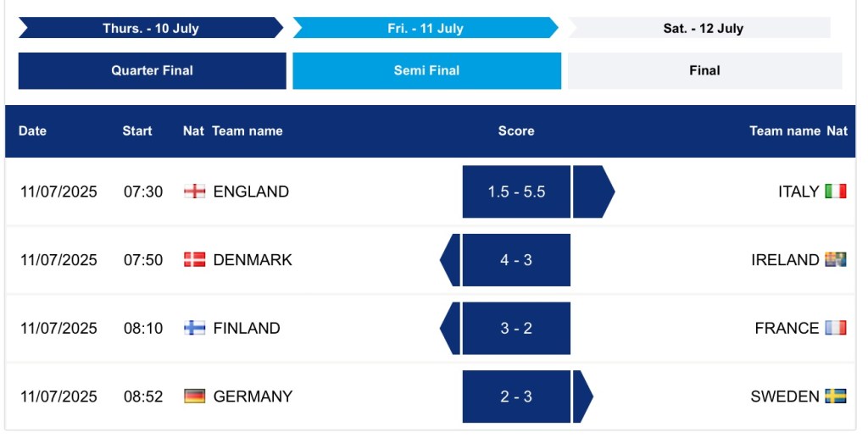The width and height of the screenshot is (868, 438).
Task: Open the Finland vs France 3 - 2 score
Action: coord(516,329)
